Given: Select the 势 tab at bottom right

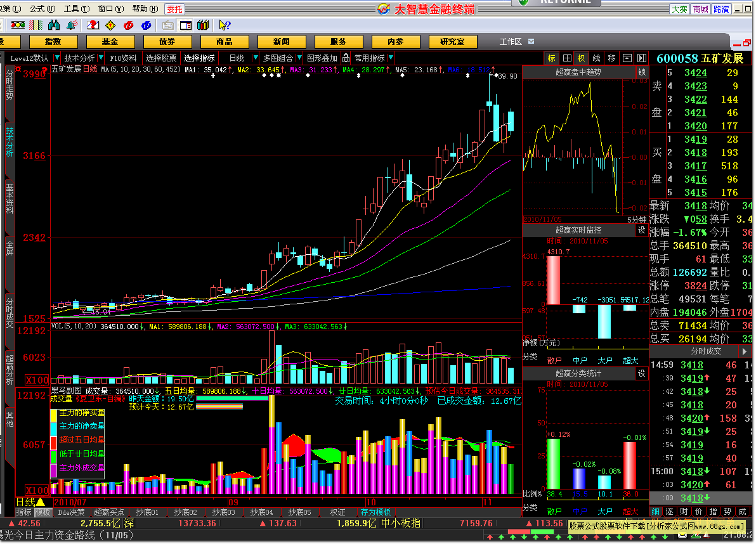Looking at the screenshot, I should tap(727, 512).
